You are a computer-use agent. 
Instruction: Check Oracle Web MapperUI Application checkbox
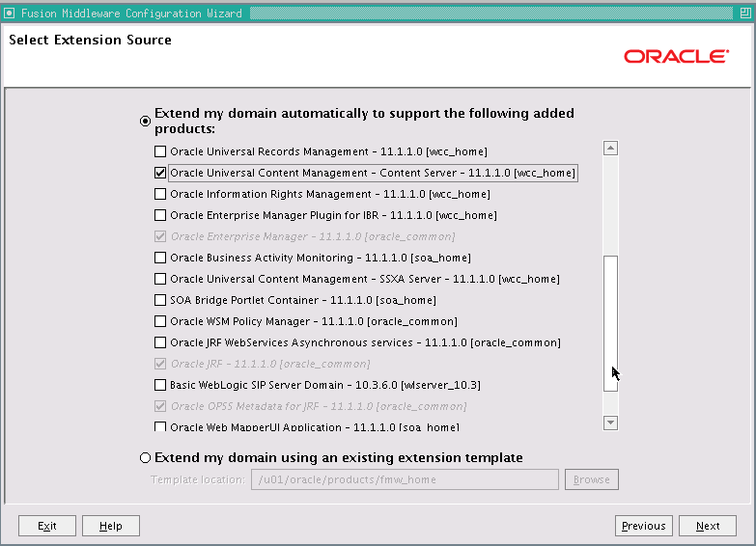tap(160, 426)
